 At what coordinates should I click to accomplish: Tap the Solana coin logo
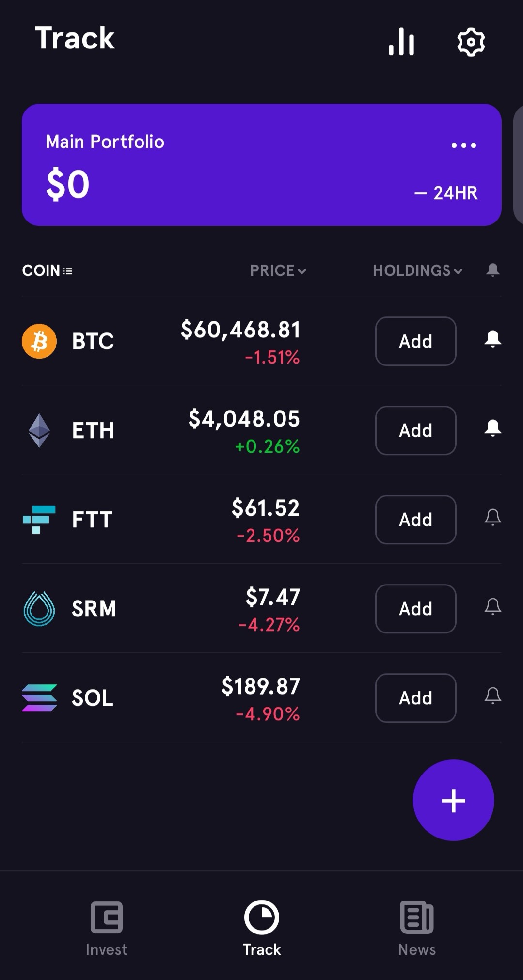click(x=39, y=698)
